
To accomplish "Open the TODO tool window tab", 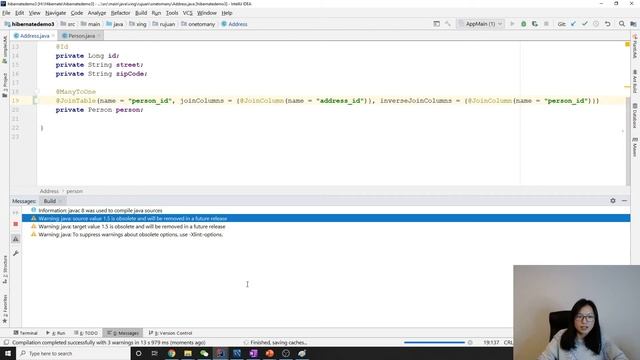I will point(86,333).
